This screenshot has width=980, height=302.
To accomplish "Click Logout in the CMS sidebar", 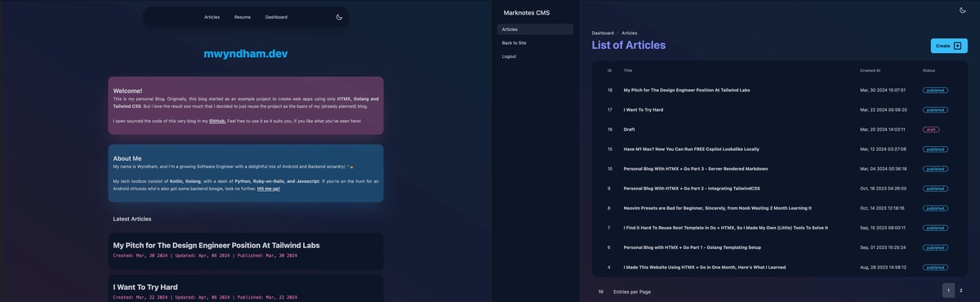I will click(x=535, y=56).
